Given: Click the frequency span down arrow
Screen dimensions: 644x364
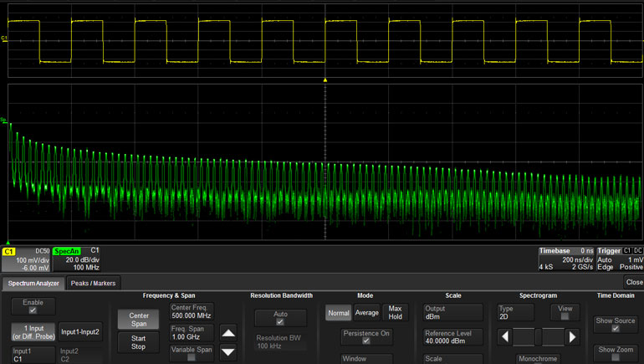Looking at the screenshot, I should tap(228, 352).
